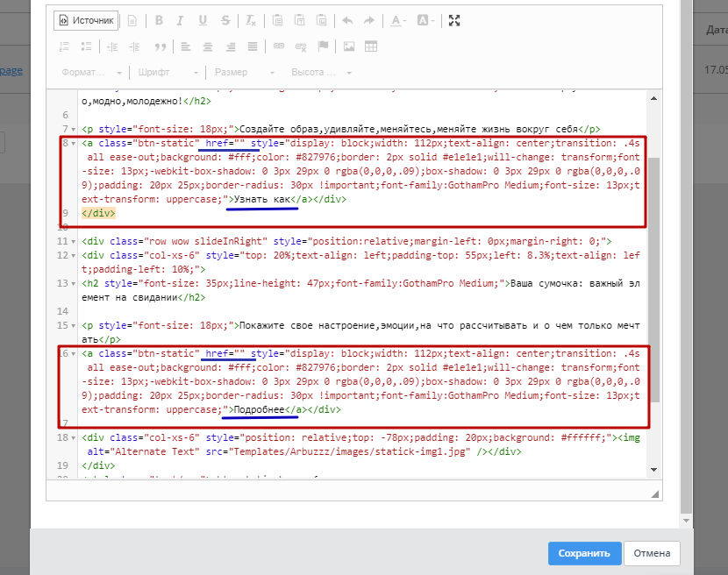Center align the text
The height and width of the screenshot is (575, 728).
(x=208, y=46)
